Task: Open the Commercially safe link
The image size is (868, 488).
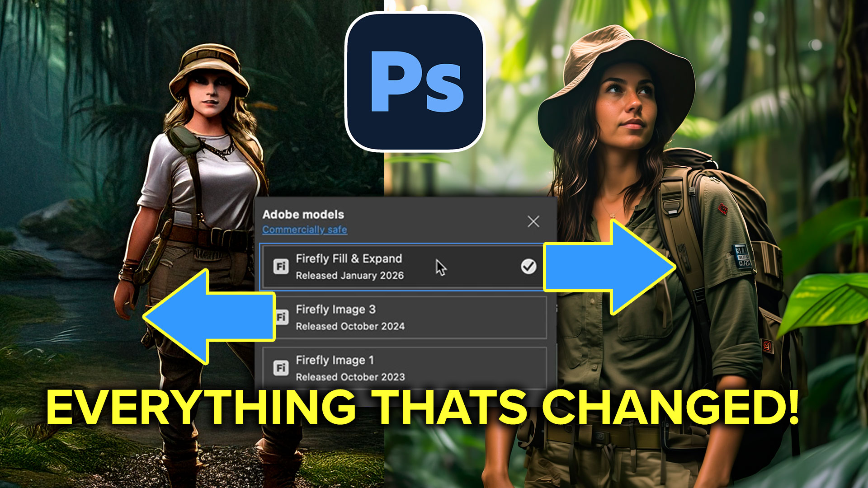Action: tap(303, 230)
